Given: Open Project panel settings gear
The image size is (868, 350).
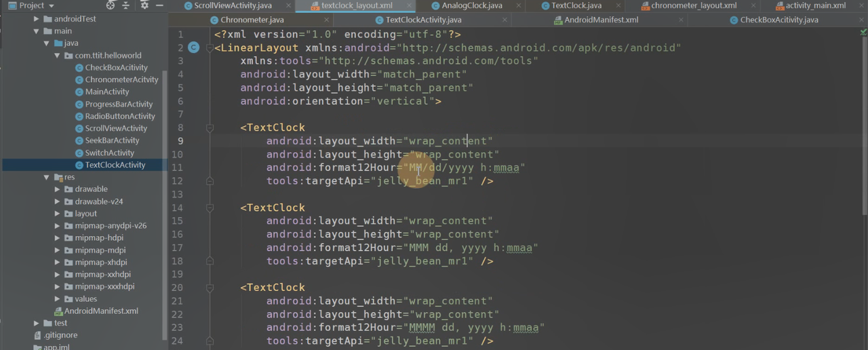Looking at the screenshot, I should pos(144,5).
